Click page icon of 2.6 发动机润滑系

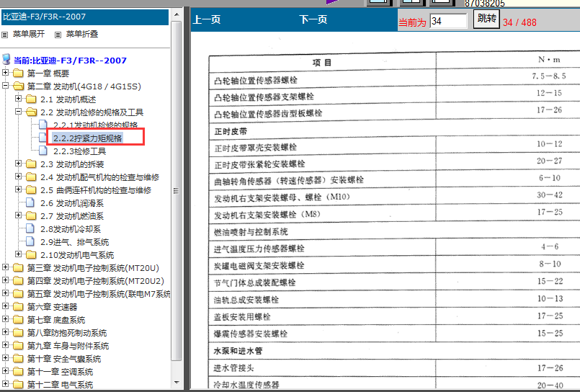(30, 202)
